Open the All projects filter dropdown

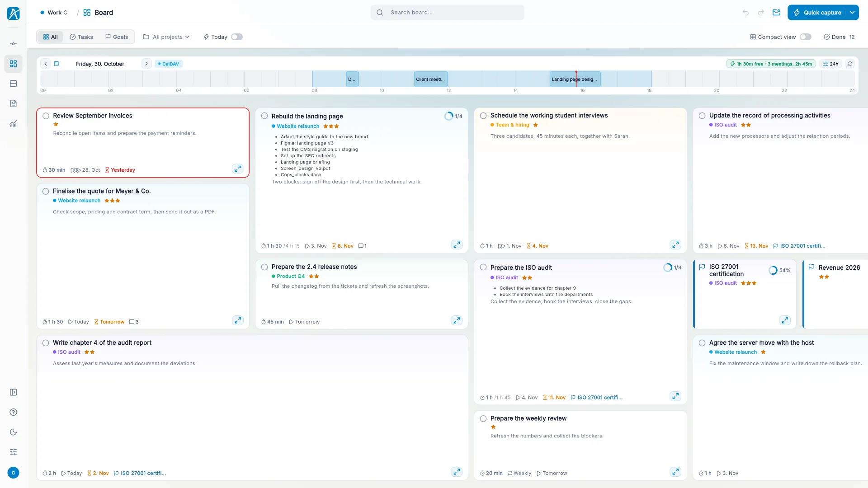166,37
